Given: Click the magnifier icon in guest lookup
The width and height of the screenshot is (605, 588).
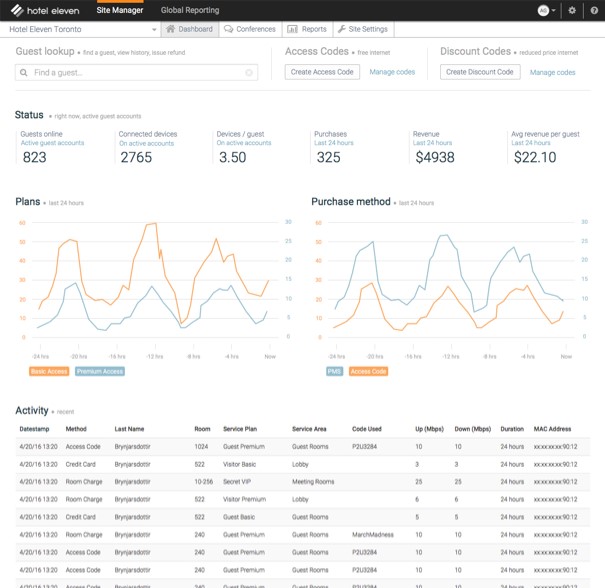Looking at the screenshot, I should (x=24, y=73).
